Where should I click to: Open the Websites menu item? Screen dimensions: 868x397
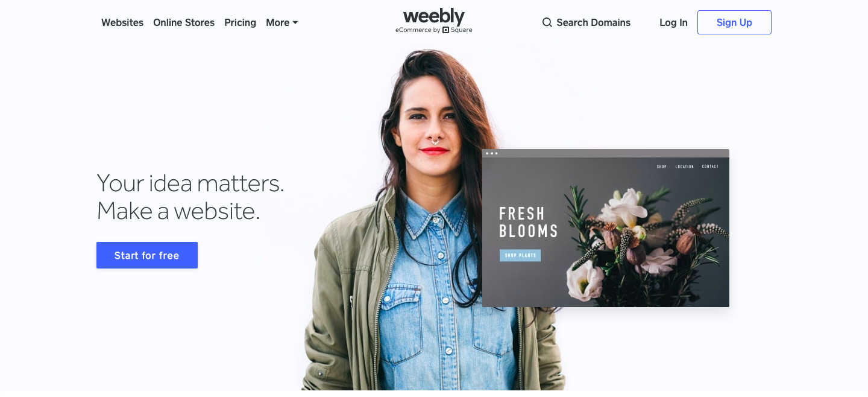122,22
